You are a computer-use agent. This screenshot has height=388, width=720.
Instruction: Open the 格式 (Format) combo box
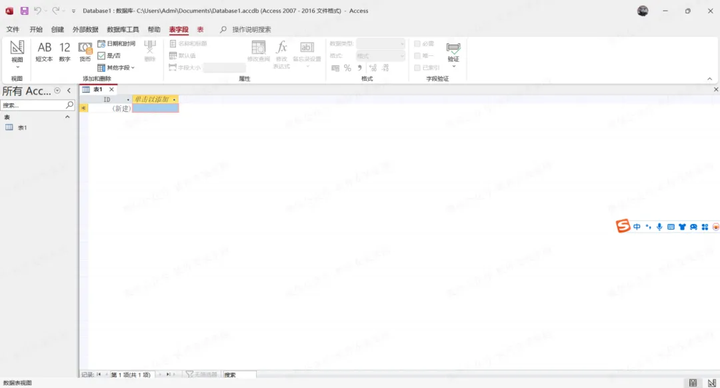point(381,56)
